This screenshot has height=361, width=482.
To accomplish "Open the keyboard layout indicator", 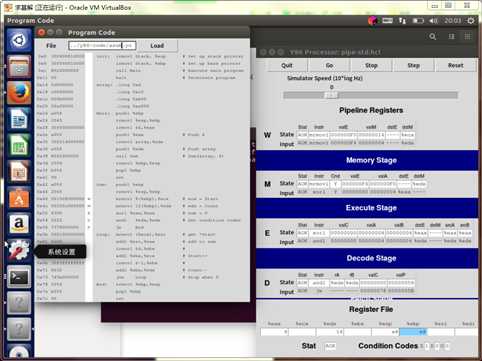I will point(387,21).
